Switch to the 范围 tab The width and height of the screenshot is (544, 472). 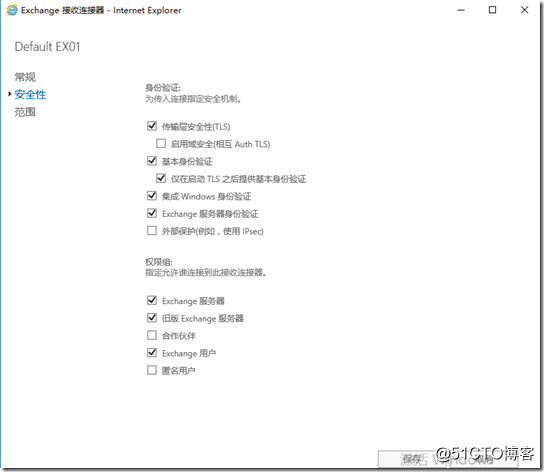pyautogui.click(x=25, y=112)
